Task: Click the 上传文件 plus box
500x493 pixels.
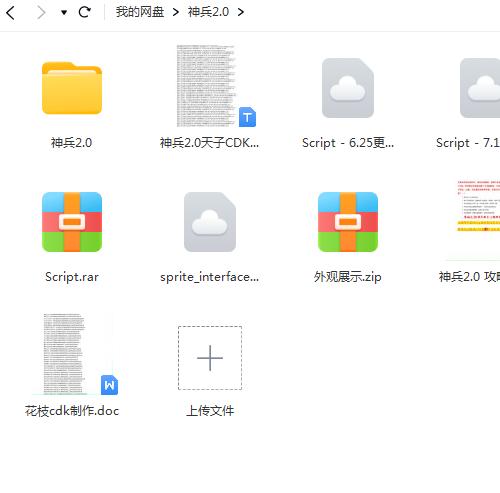Action: pos(210,358)
